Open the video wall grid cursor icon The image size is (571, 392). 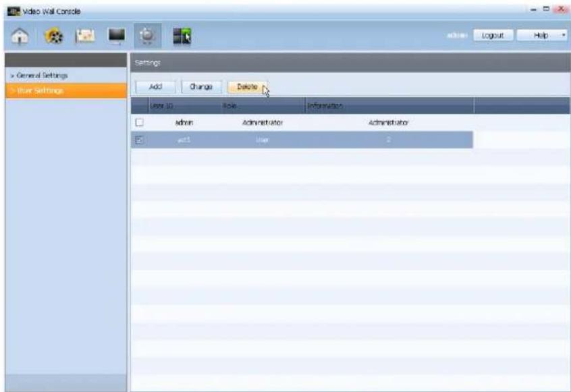182,36
